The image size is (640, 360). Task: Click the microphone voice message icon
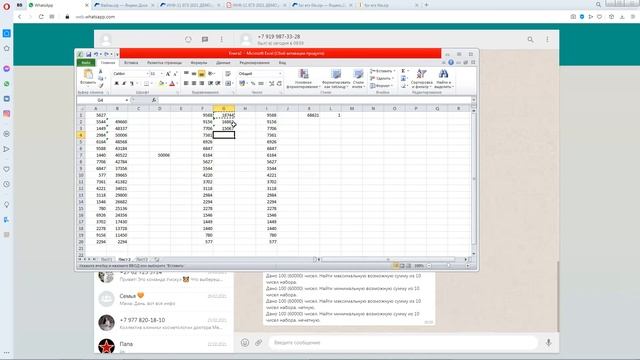548,343
